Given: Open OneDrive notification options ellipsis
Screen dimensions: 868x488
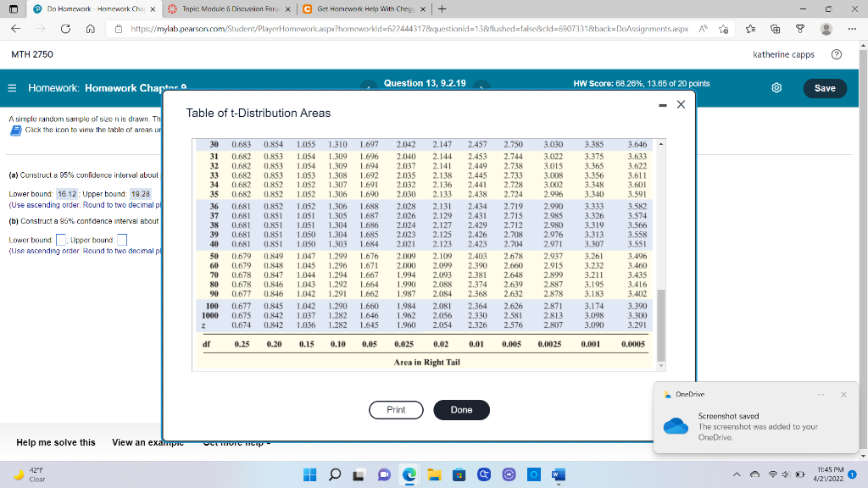Looking at the screenshot, I should tap(821, 395).
